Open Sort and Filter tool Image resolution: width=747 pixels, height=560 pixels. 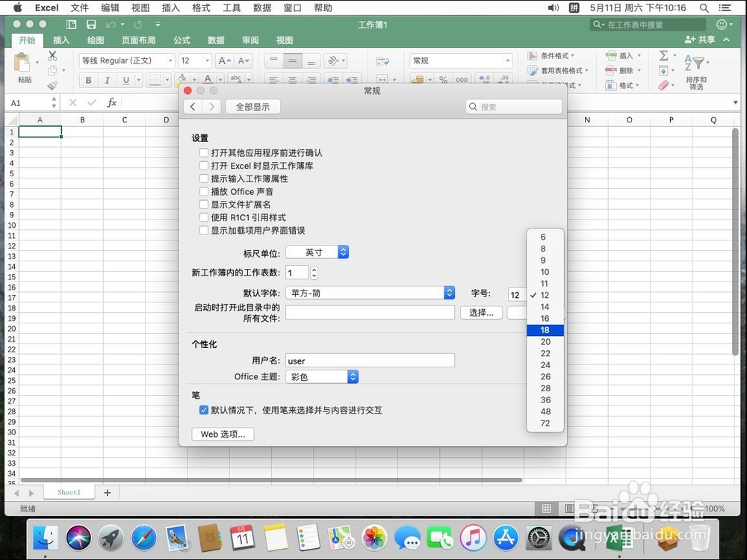[x=696, y=72]
